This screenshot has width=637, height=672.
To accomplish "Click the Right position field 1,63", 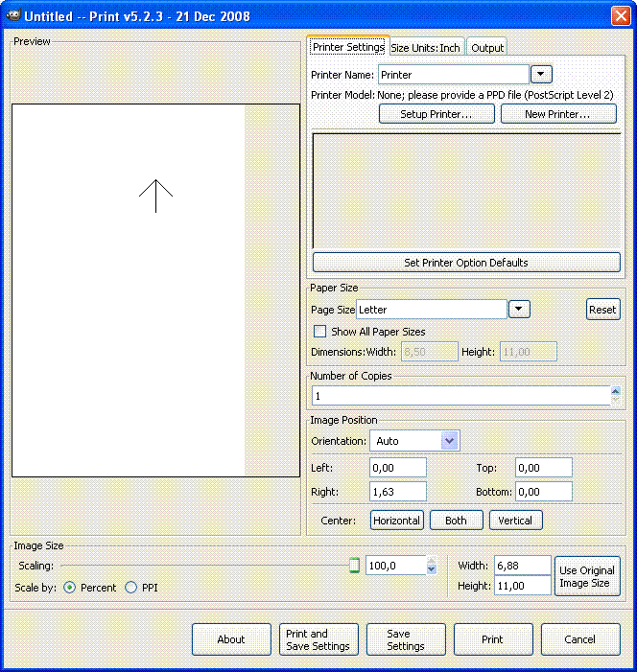I will (397, 492).
